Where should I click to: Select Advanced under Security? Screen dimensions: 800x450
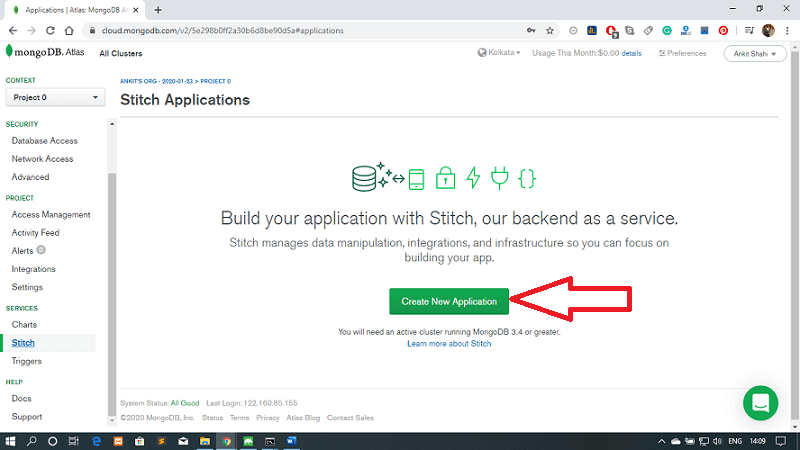[x=30, y=177]
